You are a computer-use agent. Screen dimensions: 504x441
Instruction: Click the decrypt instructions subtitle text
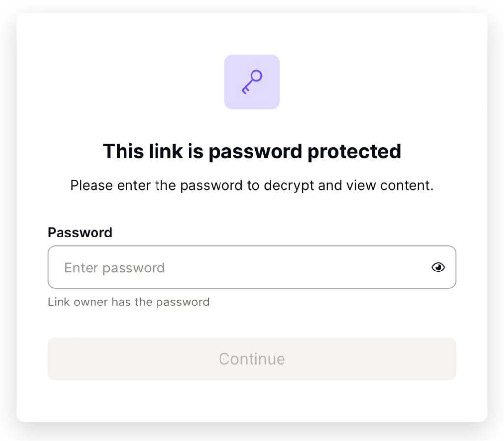252,185
